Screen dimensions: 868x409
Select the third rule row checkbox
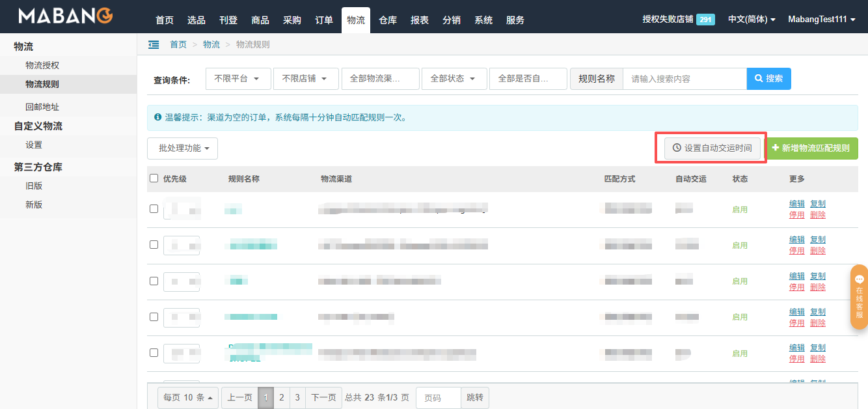click(154, 281)
